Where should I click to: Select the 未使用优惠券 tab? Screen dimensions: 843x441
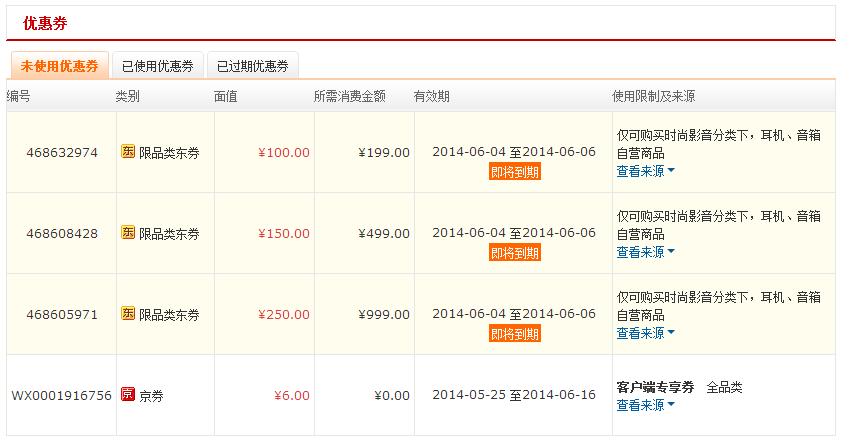(59, 66)
